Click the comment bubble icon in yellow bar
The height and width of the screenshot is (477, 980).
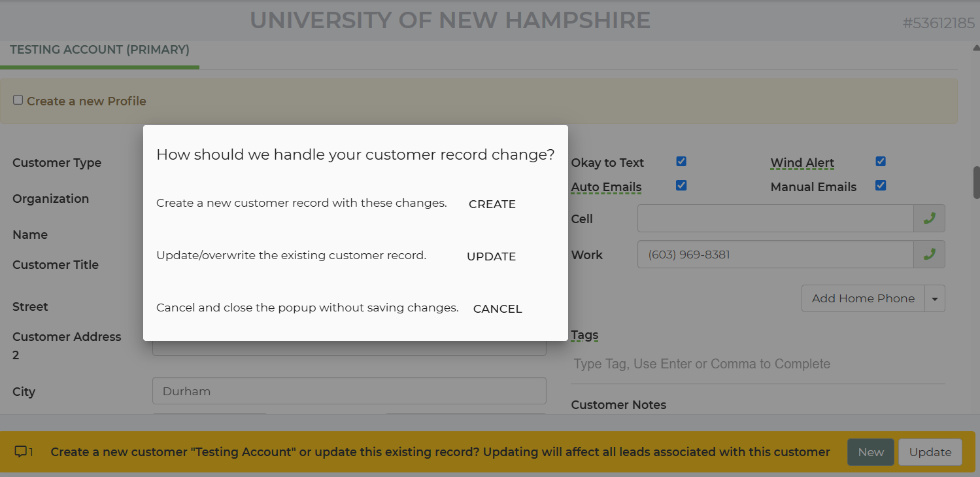tap(21, 451)
